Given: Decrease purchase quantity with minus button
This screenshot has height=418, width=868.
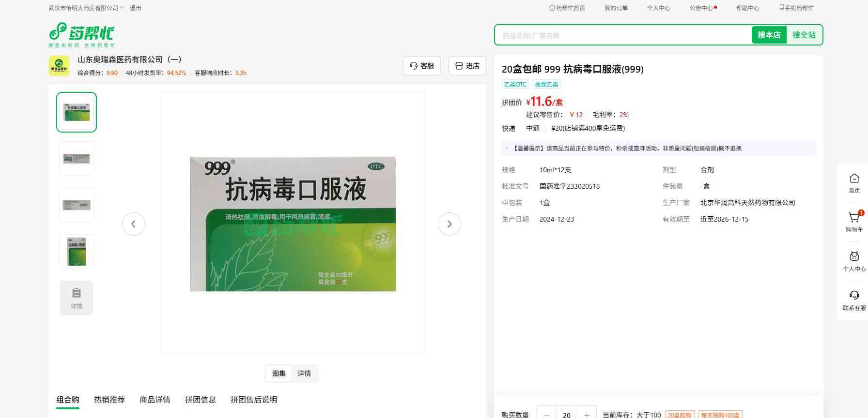Looking at the screenshot, I should (547, 415).
